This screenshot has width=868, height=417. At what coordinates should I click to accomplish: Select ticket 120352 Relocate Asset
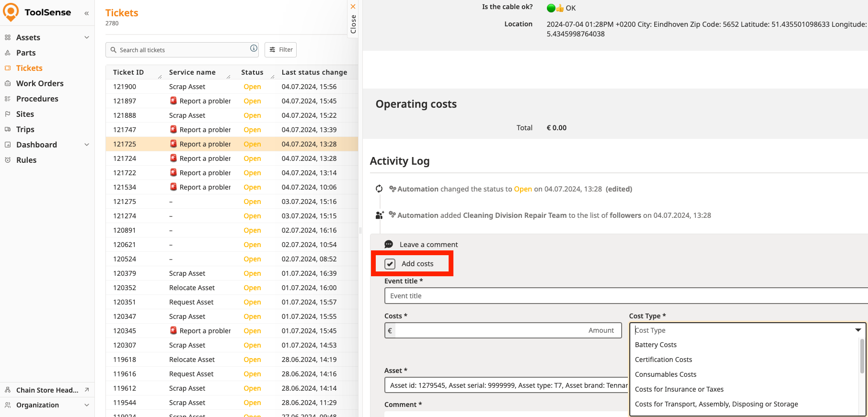(232, 288)
